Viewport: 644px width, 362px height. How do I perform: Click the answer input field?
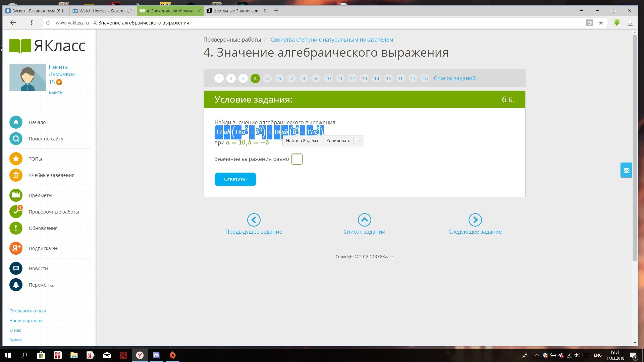tap(297, 159)
